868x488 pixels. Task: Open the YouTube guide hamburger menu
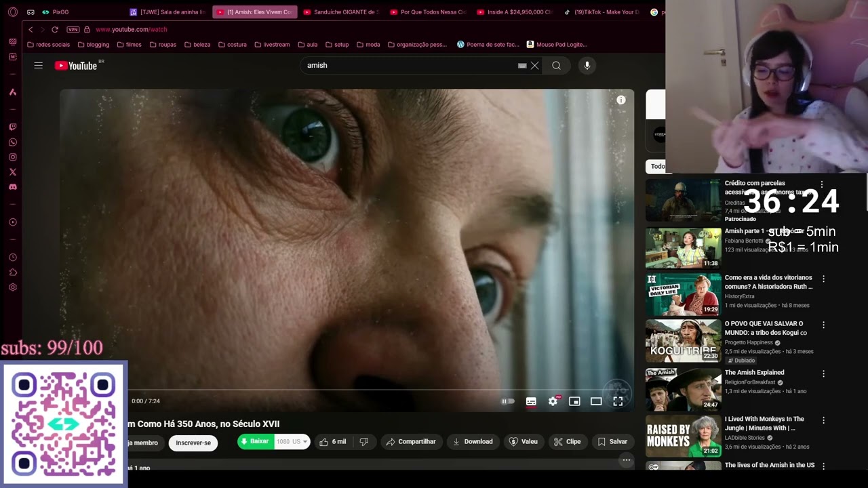pyautogui.click(x=39, y=66)
